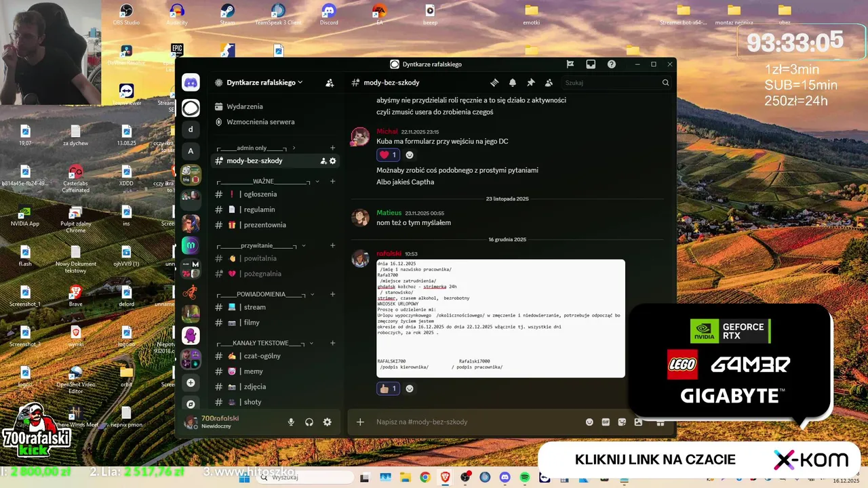This screenshot has height=488, width=868.
Task: Create channel in KANAŁY TEKSTOWE category
Action: pyautogui.click(x=332, y=343)
